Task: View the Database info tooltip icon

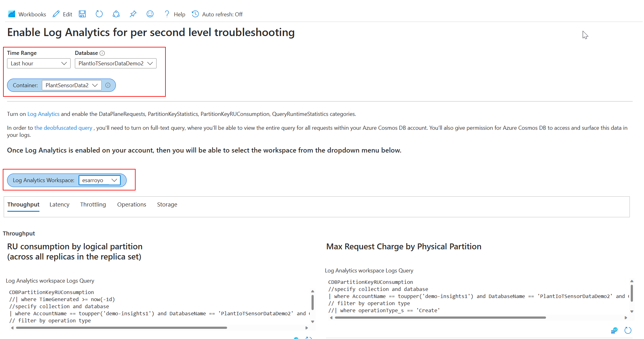Action: coord(102,53)
